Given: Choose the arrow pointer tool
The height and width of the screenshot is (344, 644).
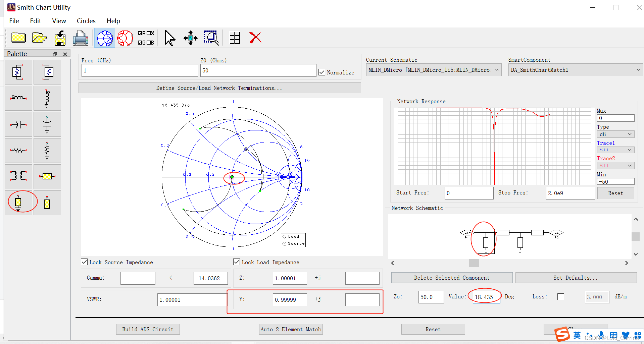Looking at the screenshot, I should [x=169, y=38].
